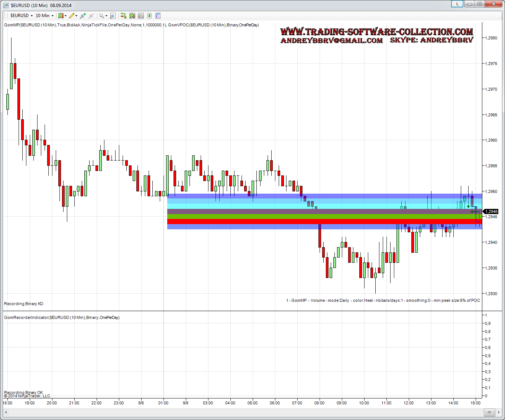Viewport: 505px width, 420px height.
Task: Click the scroll left arrow at bottom
Action: coord(6,412)
